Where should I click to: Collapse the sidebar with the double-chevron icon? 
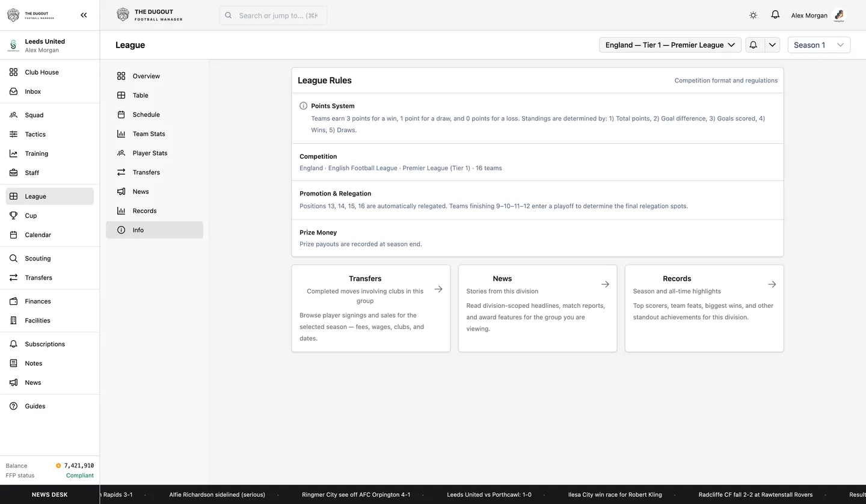pyautogui.click(x=84, y=15)
